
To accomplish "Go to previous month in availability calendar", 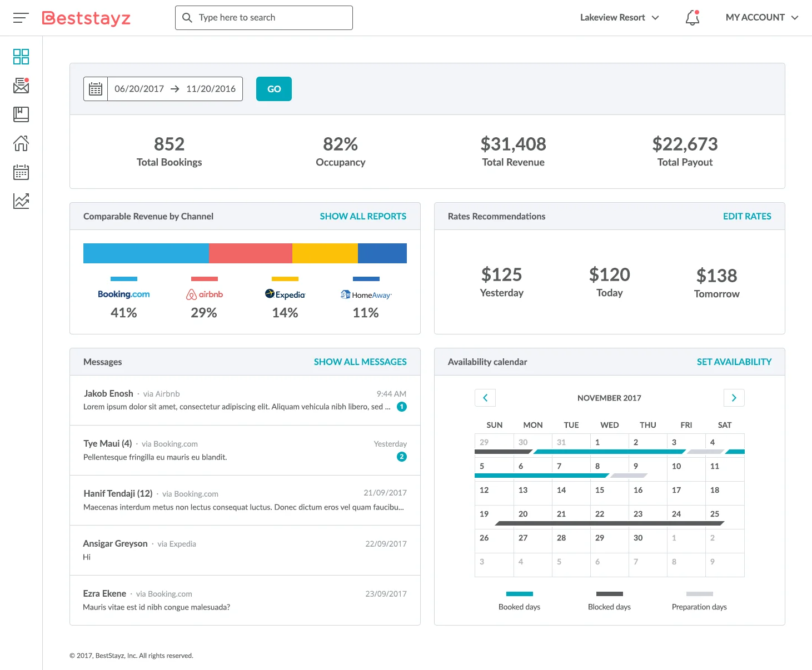I will (485, 398).
